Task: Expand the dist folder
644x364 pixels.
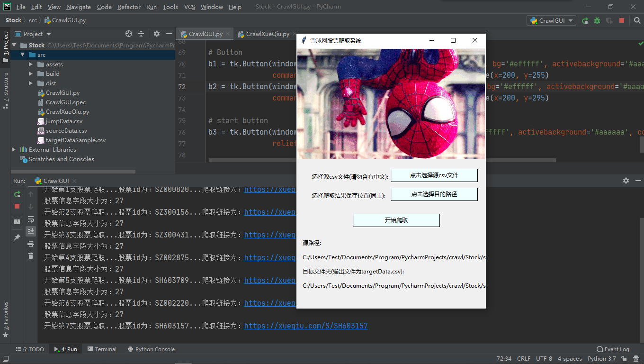Action: pyautogui.click(x=31, y=83)
